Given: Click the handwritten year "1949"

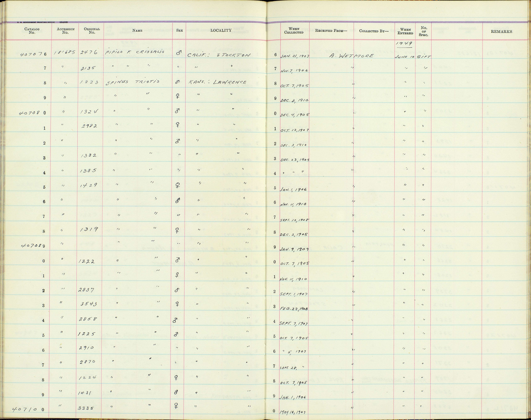Looking at the screenshot, I should pyautogui.click(x=404, y=44).
